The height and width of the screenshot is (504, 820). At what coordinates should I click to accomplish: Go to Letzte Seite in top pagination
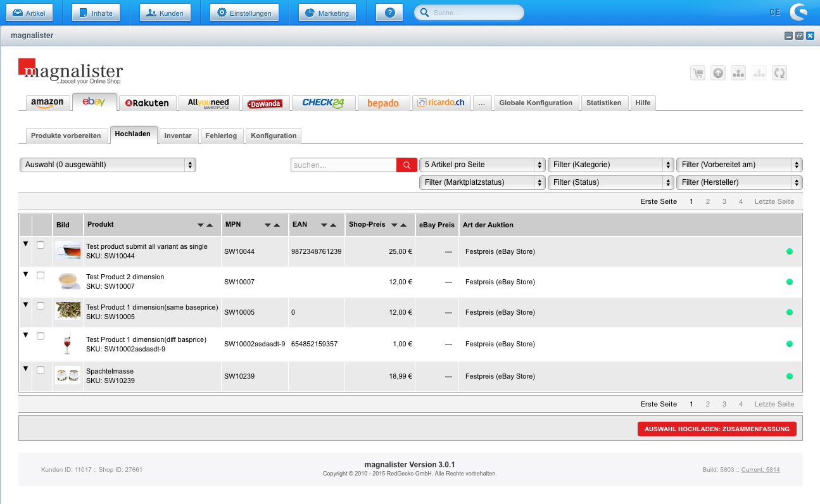pos(774,201)
